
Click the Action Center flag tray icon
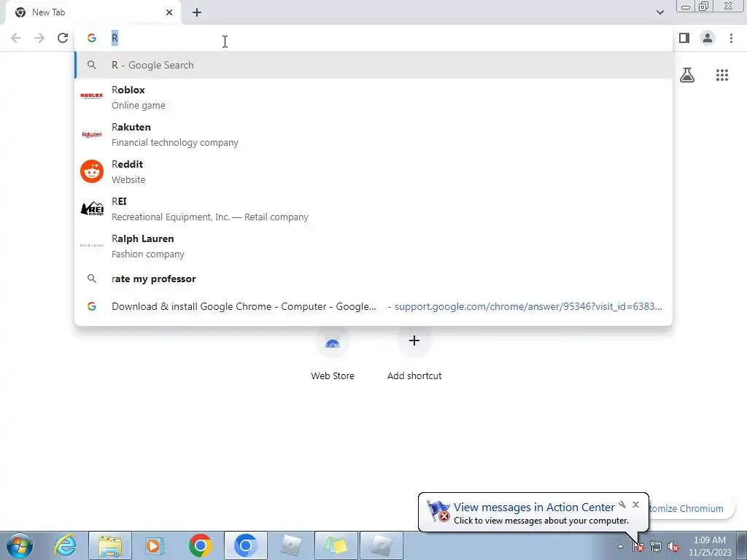pyautogui.click(x=638, y=547)
